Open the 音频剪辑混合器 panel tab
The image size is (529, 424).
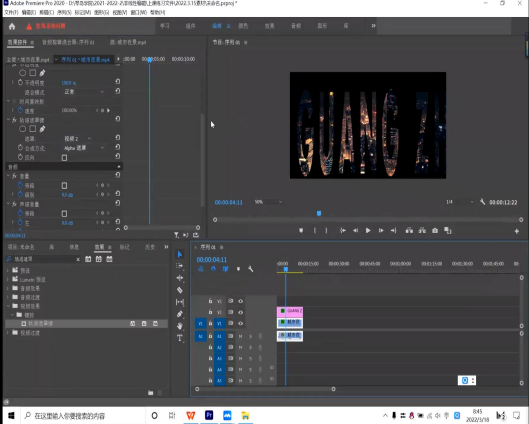pos(68,43)
